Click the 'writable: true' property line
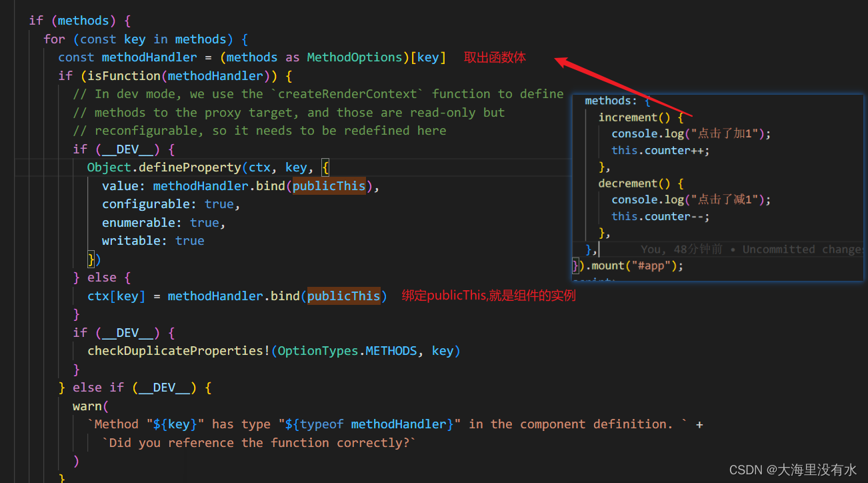Image resolution: width=868 pixels, height=483 pixels. (x=153, y=241)
